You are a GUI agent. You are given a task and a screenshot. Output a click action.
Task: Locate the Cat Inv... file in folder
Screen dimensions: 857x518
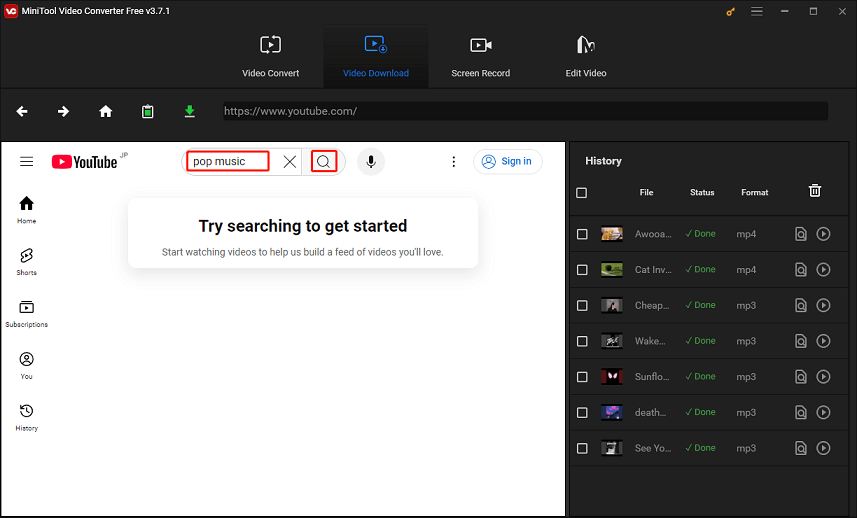click(x=801, y=270)
